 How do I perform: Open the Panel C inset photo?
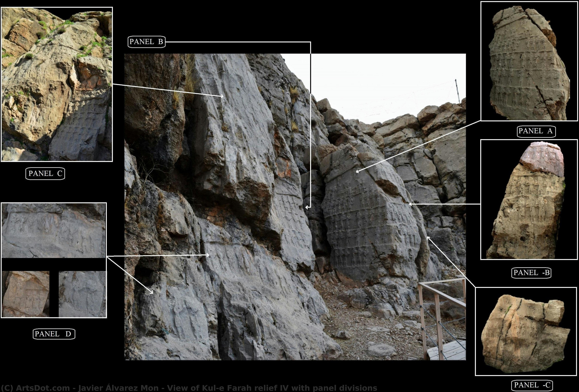pyautogui.click(x=57, y=84)
